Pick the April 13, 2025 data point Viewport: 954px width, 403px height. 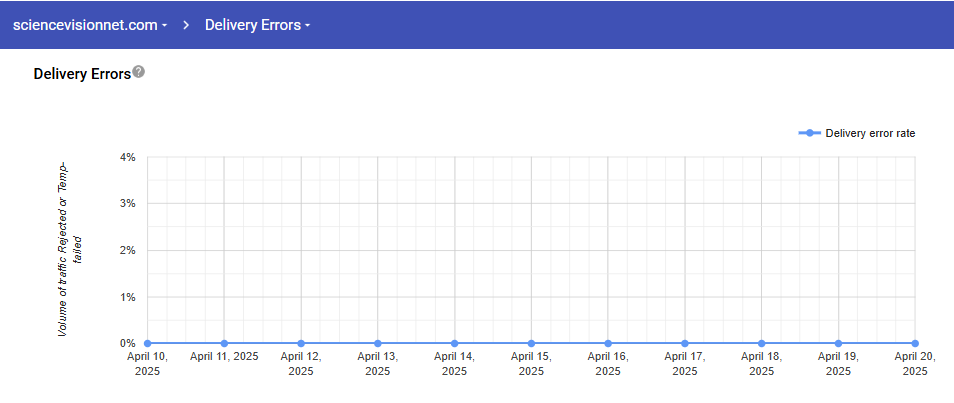[378, 343]
